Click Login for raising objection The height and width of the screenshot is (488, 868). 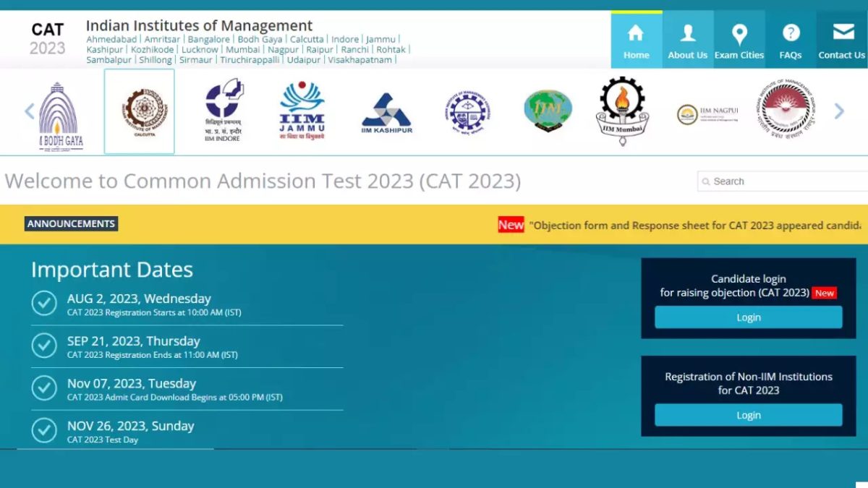(x=748, y=317)
